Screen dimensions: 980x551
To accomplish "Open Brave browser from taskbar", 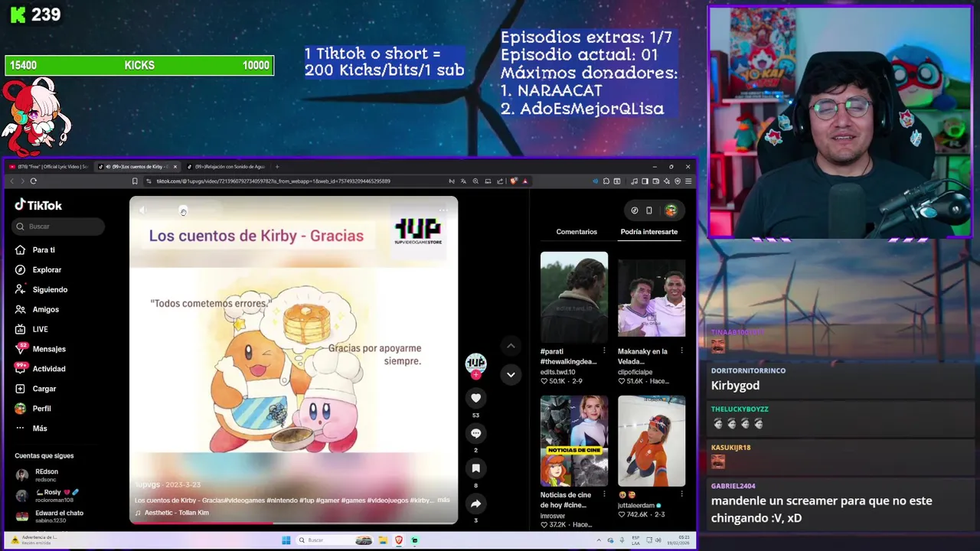I will click(x=399, y=540).
